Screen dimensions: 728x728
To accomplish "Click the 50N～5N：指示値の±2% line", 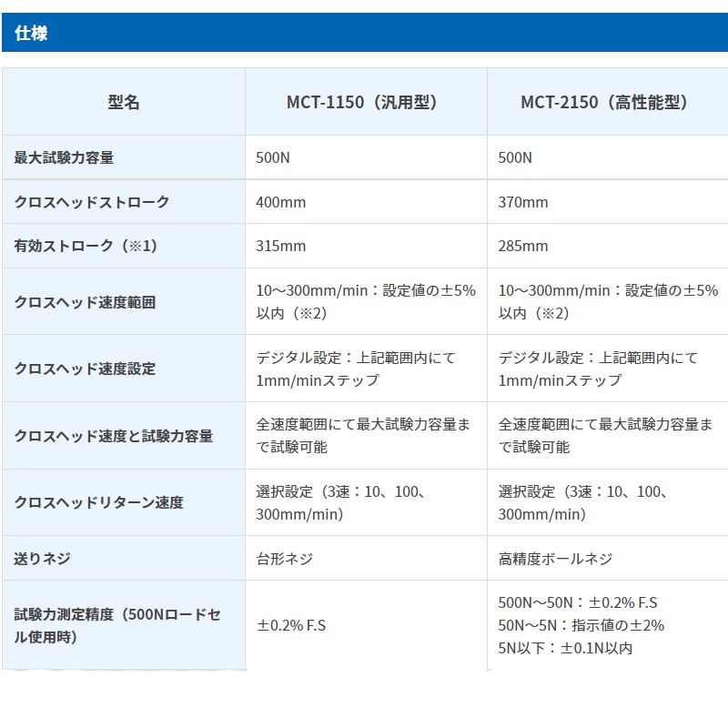I will click(581, 625).
